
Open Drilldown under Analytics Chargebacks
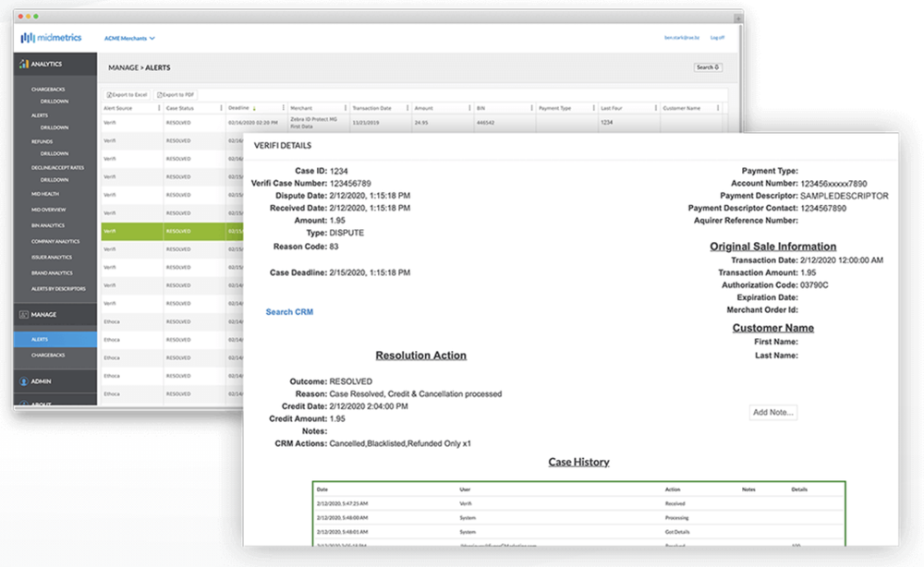[x=55, y=102]
